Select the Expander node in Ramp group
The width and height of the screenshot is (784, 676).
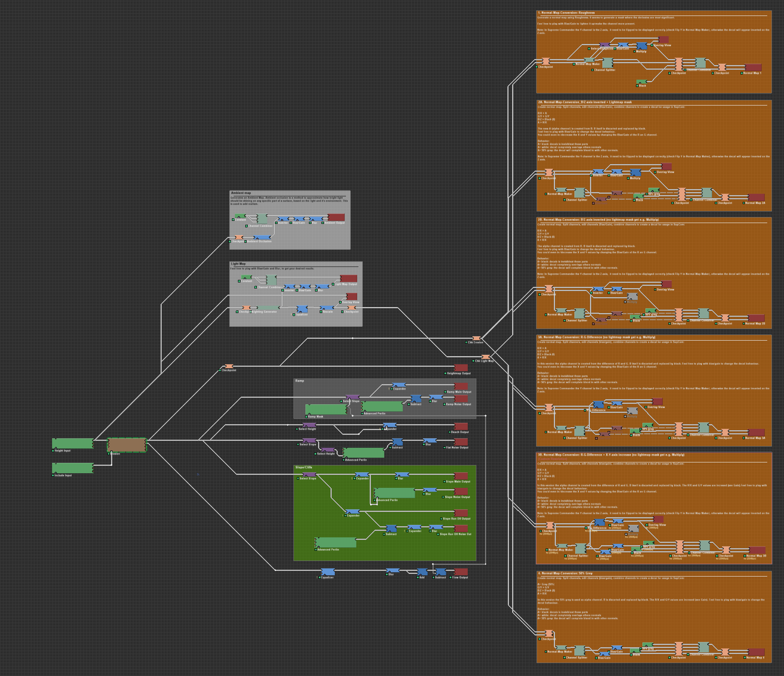(398, 385)
